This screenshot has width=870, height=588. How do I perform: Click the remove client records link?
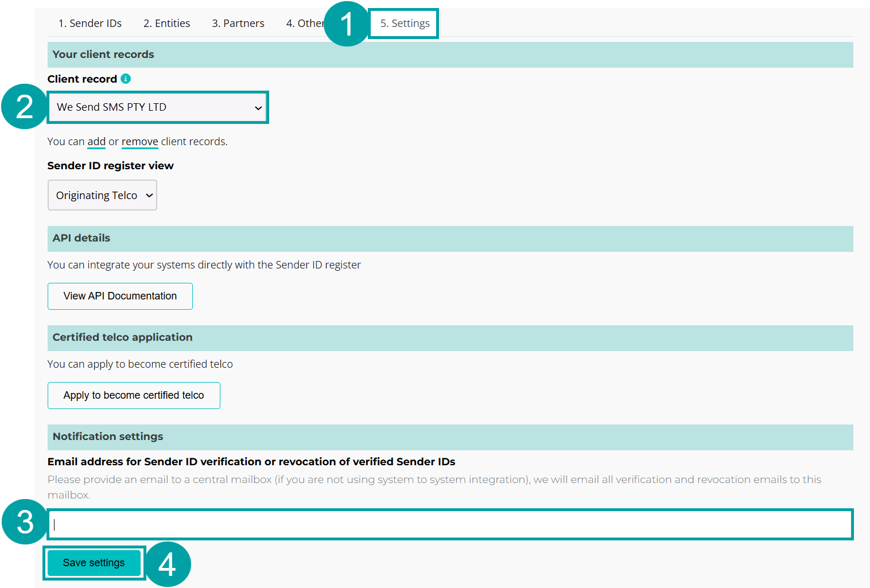pyautogui.click(x=139, y=141)
